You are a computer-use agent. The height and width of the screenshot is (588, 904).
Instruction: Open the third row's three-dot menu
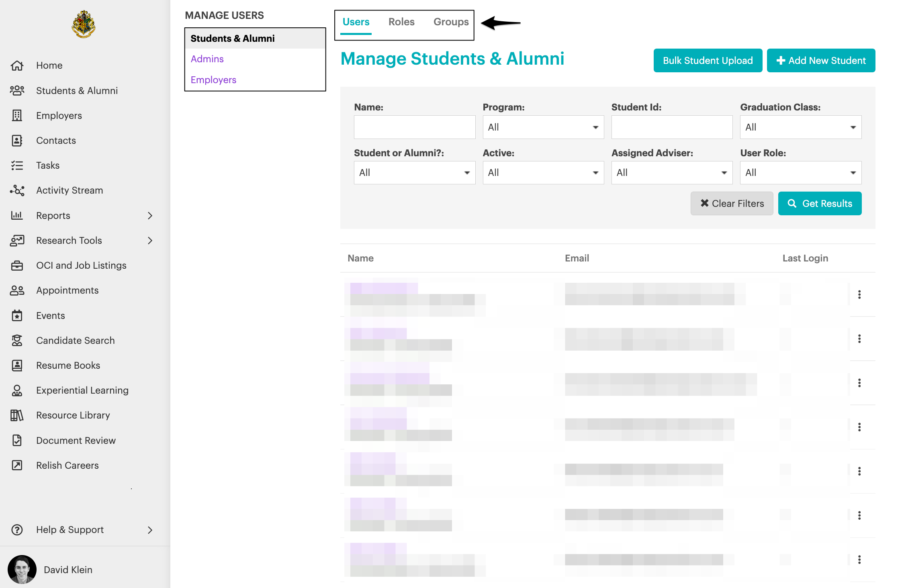coord(859,383)
